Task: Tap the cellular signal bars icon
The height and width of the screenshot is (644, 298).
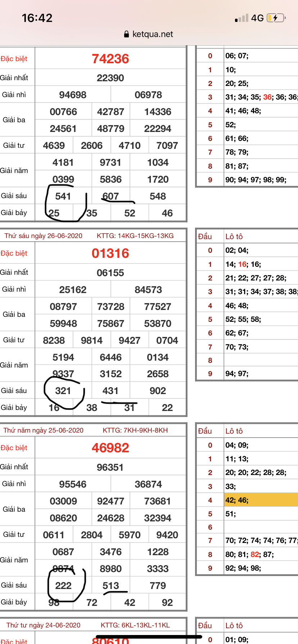Action: pyautogui.click(x=241, y=18)
